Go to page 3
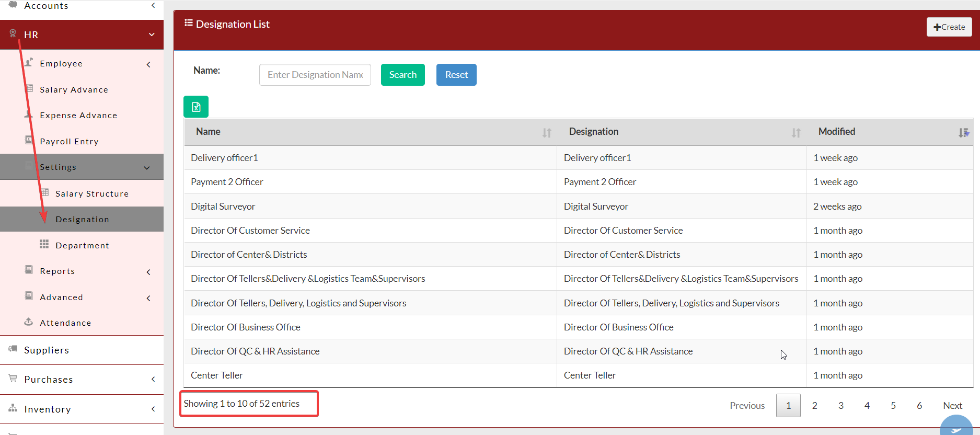Viewport: 980px width, 435px height. (841, 405)
